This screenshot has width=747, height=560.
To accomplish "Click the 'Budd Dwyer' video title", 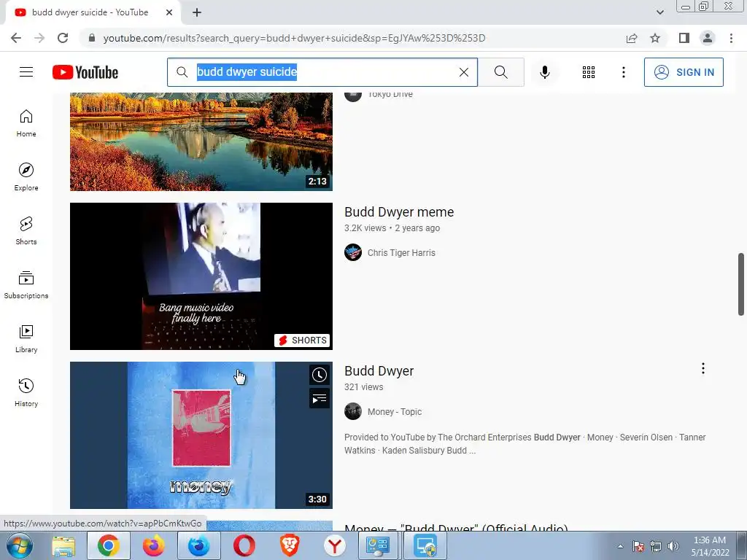I will [379, 371].
